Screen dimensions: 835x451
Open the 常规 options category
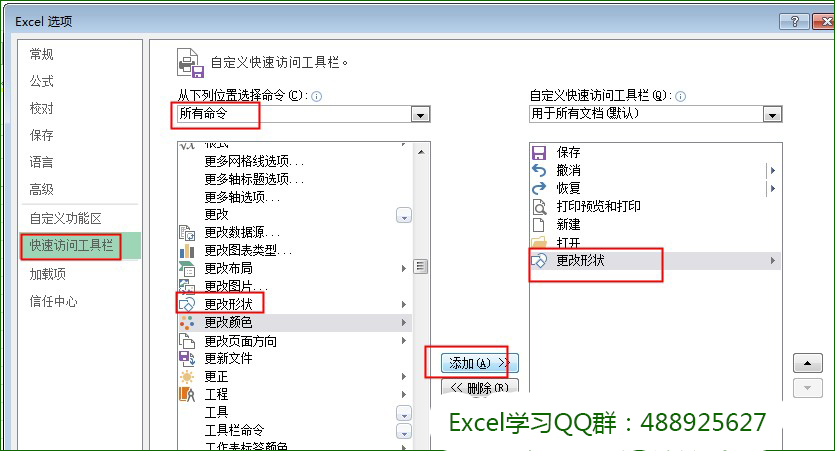pos(42,54)
